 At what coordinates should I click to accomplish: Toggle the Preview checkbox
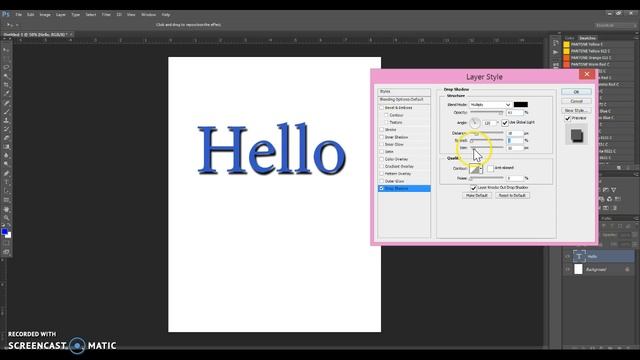[x=567, y=118]
